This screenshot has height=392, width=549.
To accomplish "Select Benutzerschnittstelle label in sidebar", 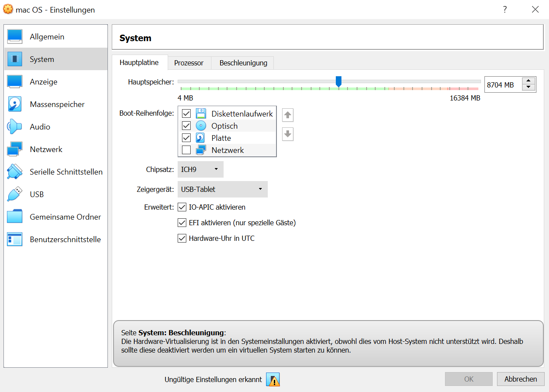I will pos(65,240).
